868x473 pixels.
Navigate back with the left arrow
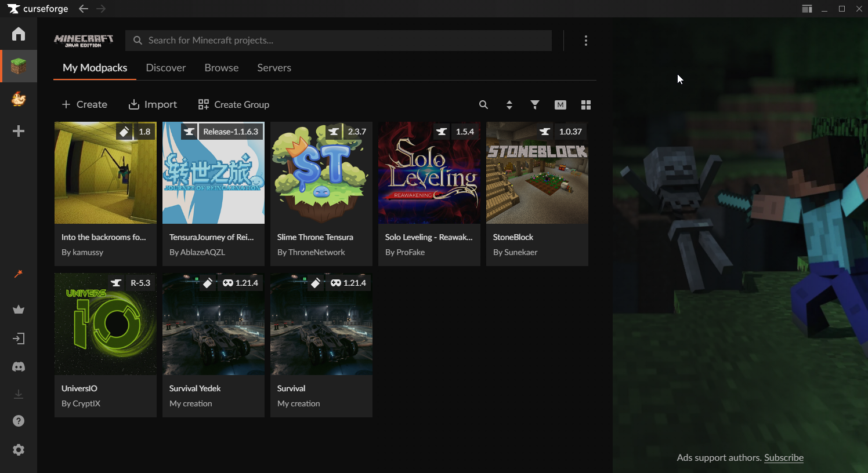(x=84, y=9)
